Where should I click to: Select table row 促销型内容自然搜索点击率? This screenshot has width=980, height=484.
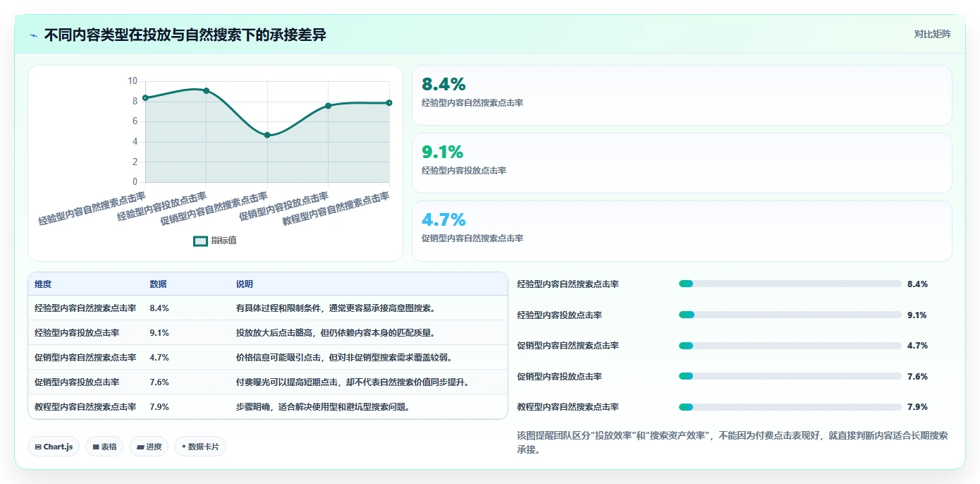pyautogui.click(x=268, y=358)
